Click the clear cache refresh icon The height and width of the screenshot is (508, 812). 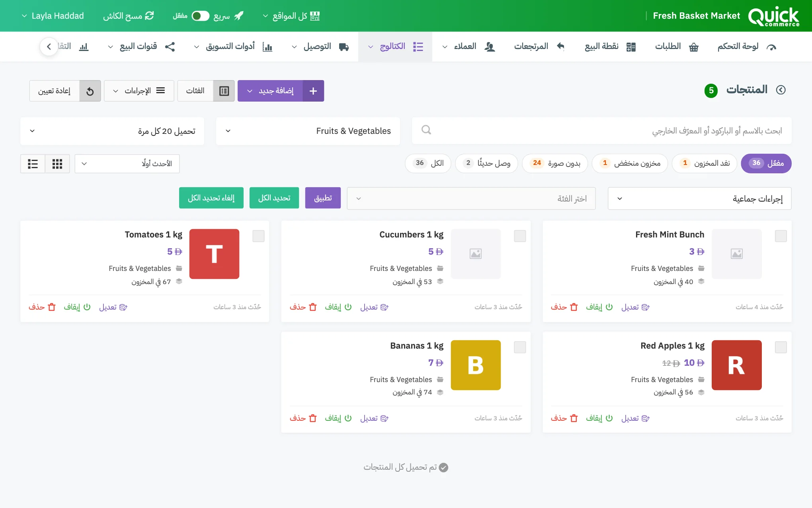click(x=149, y=16)
